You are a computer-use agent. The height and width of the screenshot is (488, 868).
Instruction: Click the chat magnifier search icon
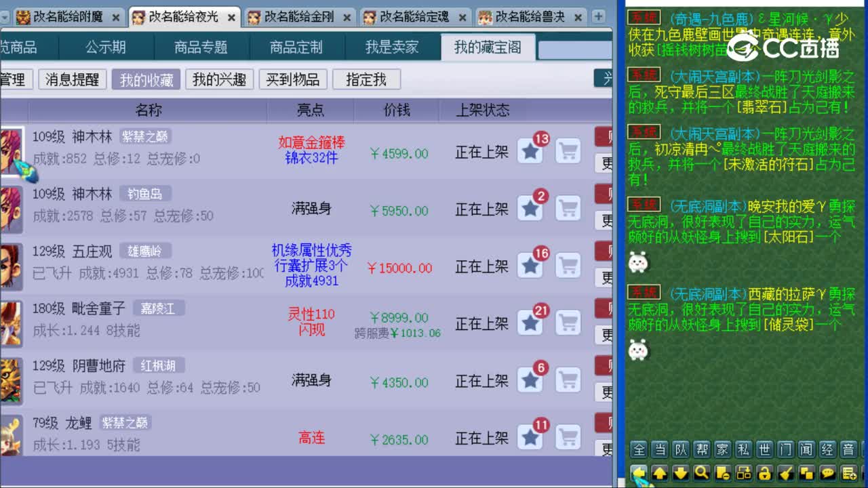click(702, 473)
